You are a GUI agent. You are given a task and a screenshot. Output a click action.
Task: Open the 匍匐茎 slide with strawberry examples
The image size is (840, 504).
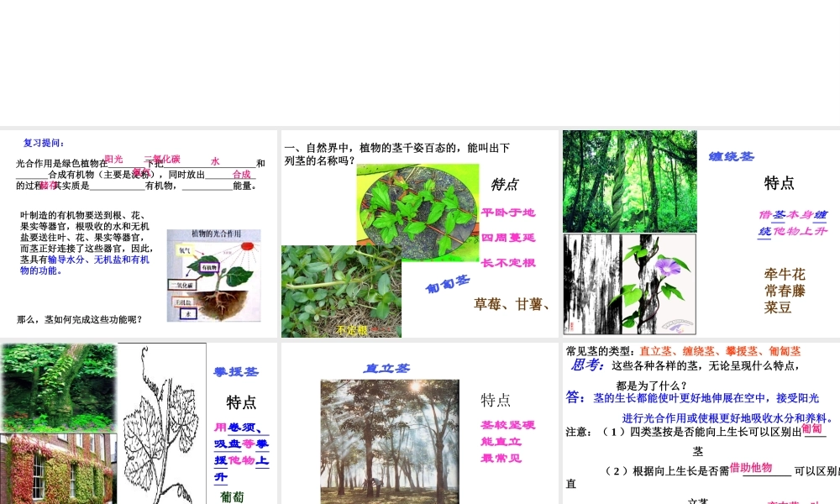tap(419, 234)
